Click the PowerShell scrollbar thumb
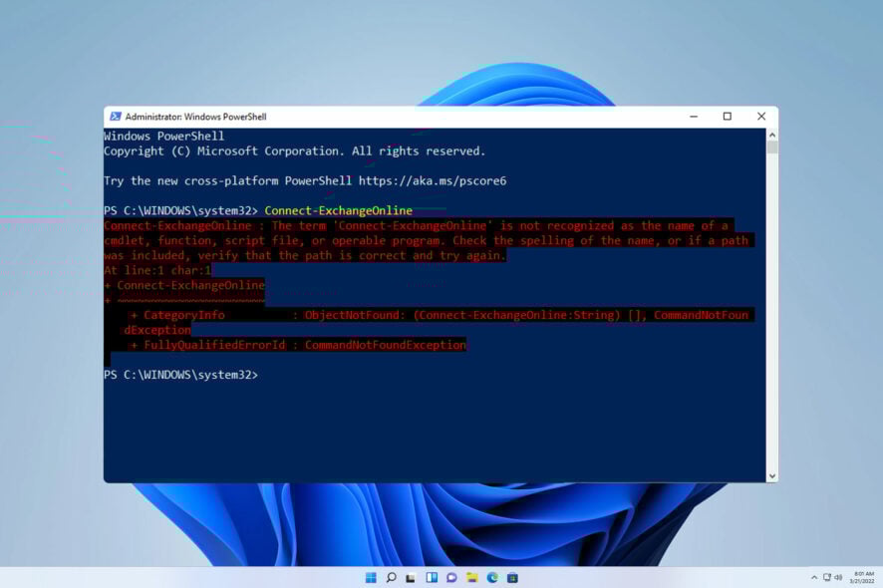This screenshot has height=588, width=883. point(772,147)
